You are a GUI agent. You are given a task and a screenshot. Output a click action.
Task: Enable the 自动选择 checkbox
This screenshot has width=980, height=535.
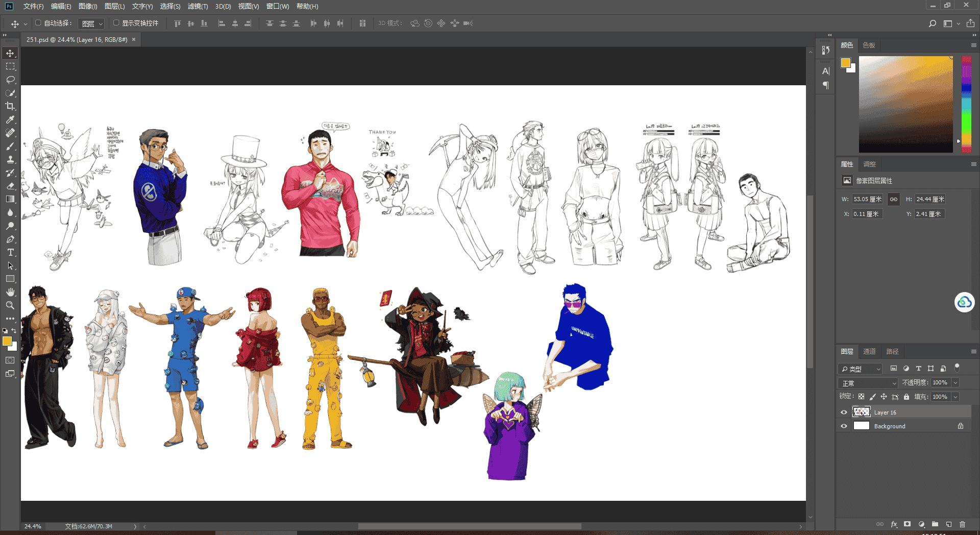(38, 23)
